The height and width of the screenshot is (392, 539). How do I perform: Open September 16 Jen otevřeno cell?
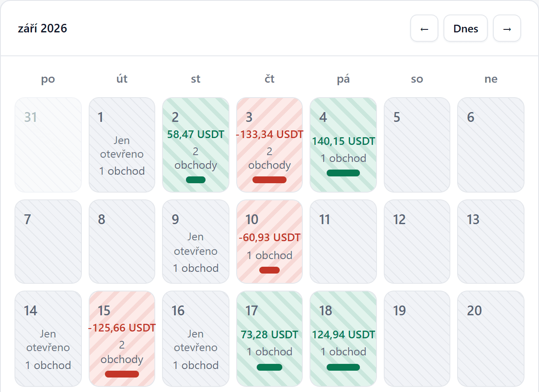196,339
